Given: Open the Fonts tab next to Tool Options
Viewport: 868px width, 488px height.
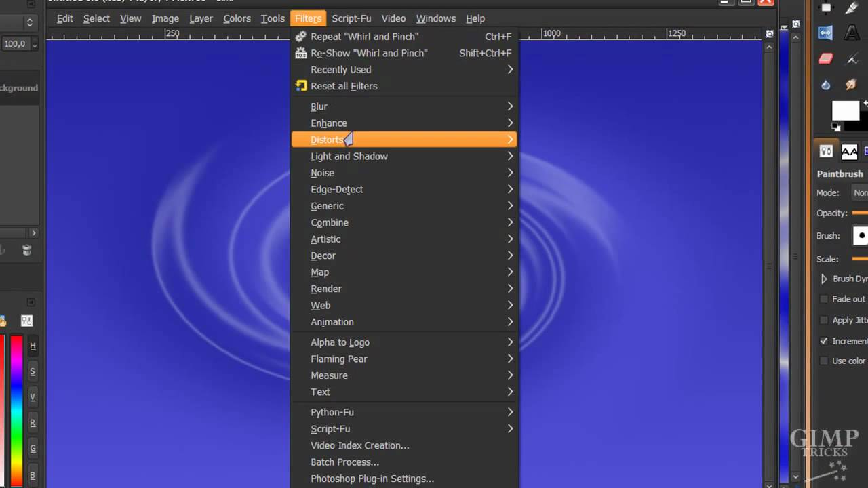Looking at the screenshot, I should (849, 151).
